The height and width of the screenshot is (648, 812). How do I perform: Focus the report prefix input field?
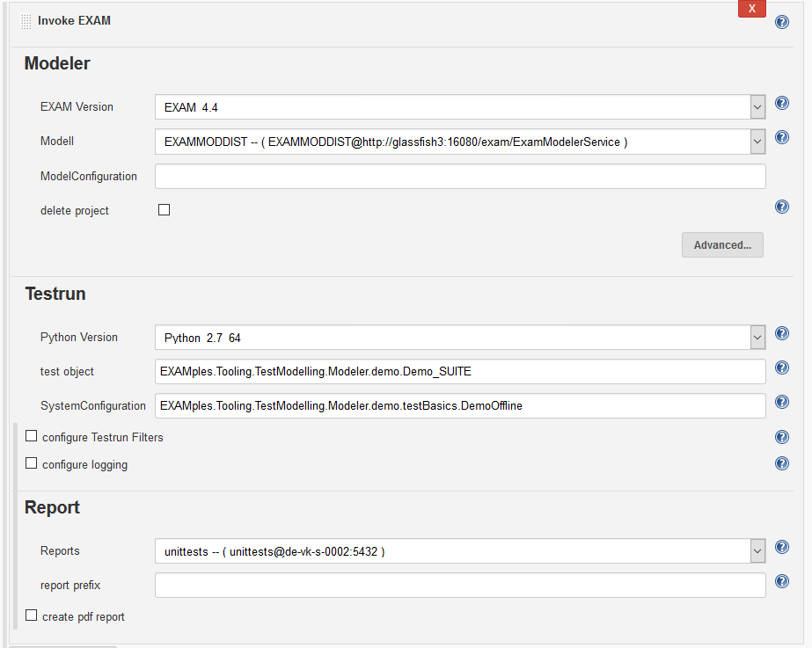point(460,585)
